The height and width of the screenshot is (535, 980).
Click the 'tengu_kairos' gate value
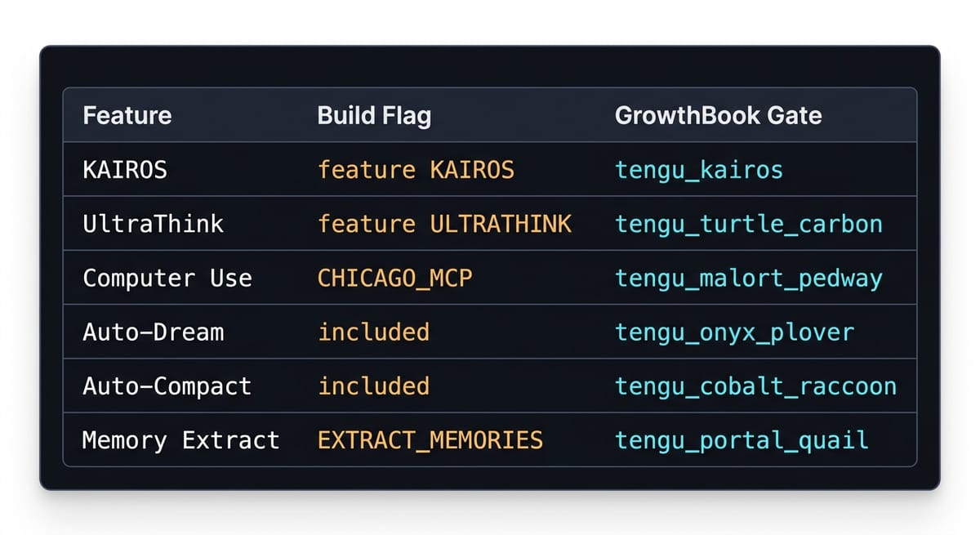click(x=699, y=171)
